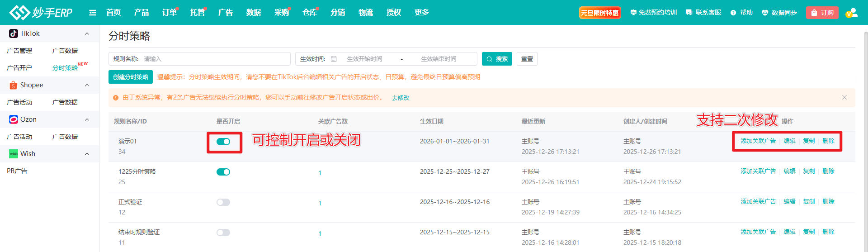Viewport: 868px width, 252px height.
Task: Click the Wish logo icon
Action: point(14,154)
